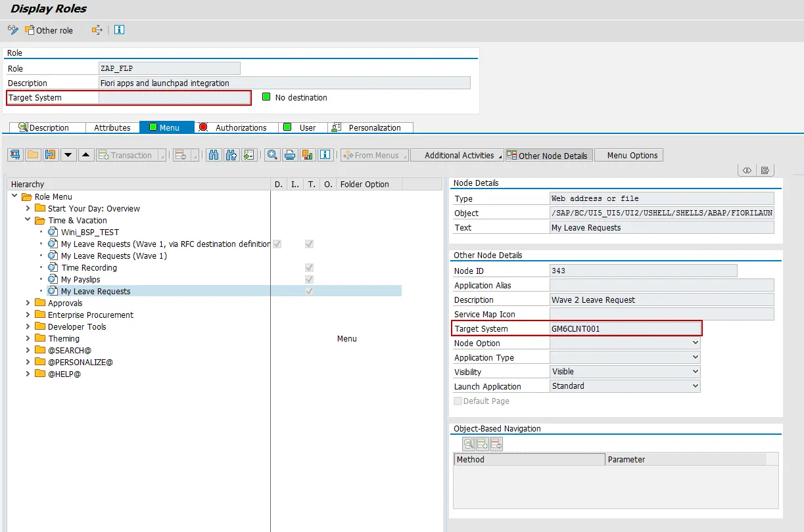Viewport: 804px width, 532px height.
Task: Open the Launch Application dropdown showing Standard
Action: (x=695, y=386)
